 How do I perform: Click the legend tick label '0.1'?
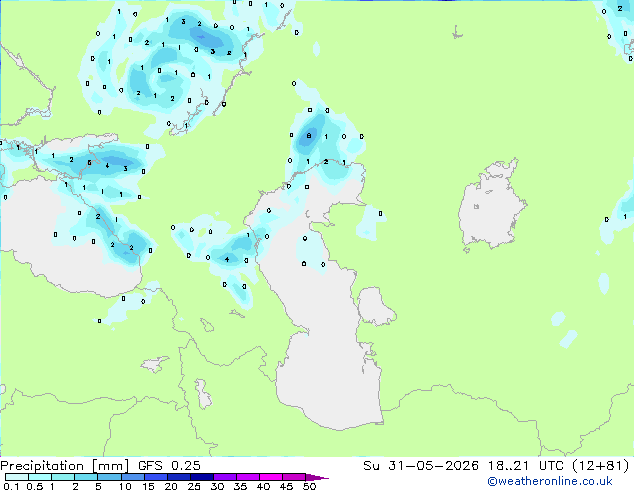point(11,486)
